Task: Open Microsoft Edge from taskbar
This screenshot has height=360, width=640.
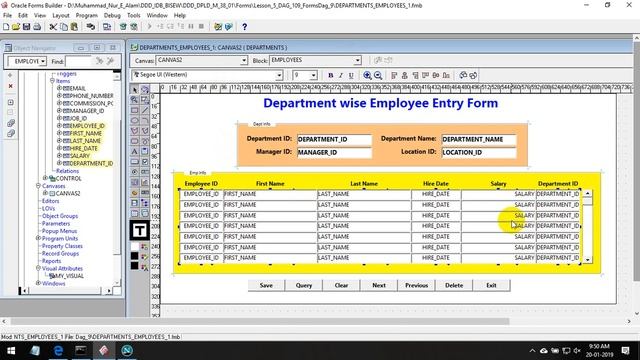Action: click(58, 351)
